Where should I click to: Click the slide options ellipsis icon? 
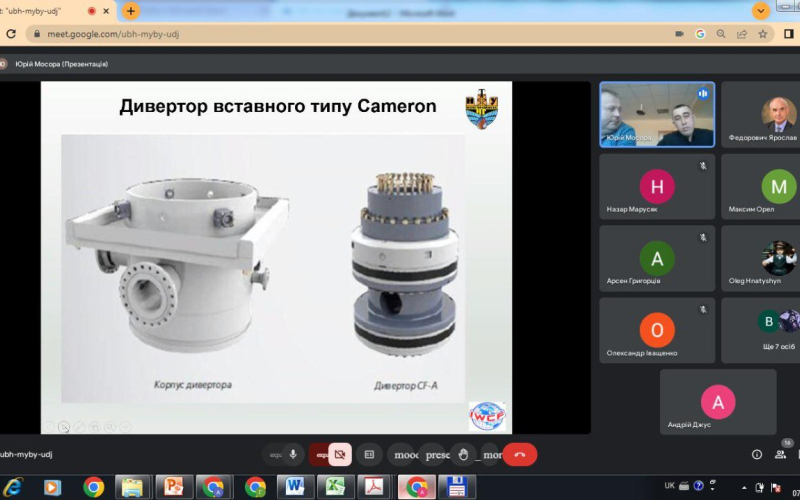126,427
